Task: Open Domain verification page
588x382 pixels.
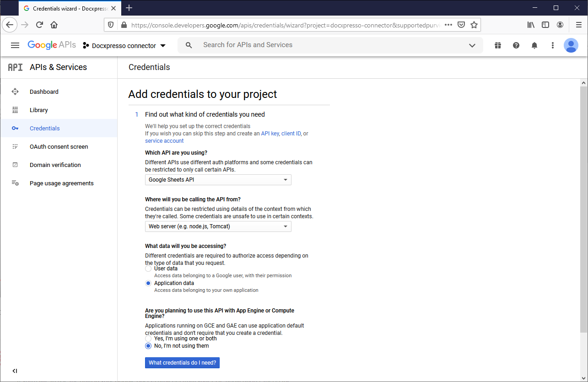Action: 59,165
